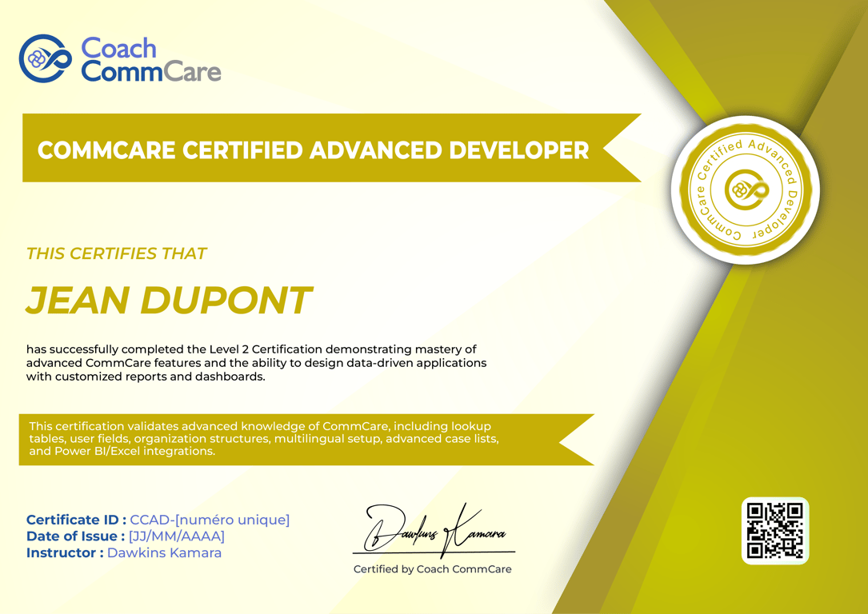Click the QR code on the certificate
The image size is (868, 614).
click(775, 531)
